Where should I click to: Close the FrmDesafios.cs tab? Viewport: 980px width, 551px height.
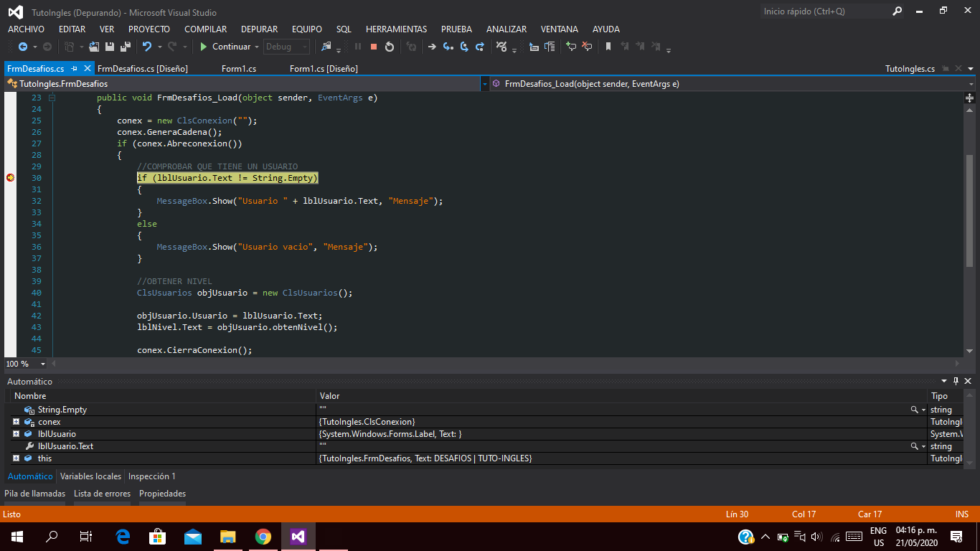[x=88, y=69]
